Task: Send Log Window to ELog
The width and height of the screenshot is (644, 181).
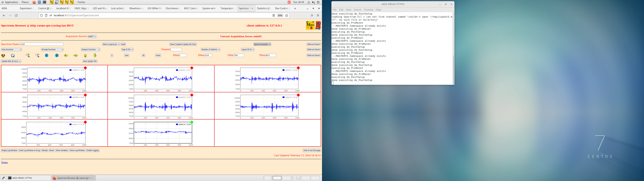Action: 29,150
